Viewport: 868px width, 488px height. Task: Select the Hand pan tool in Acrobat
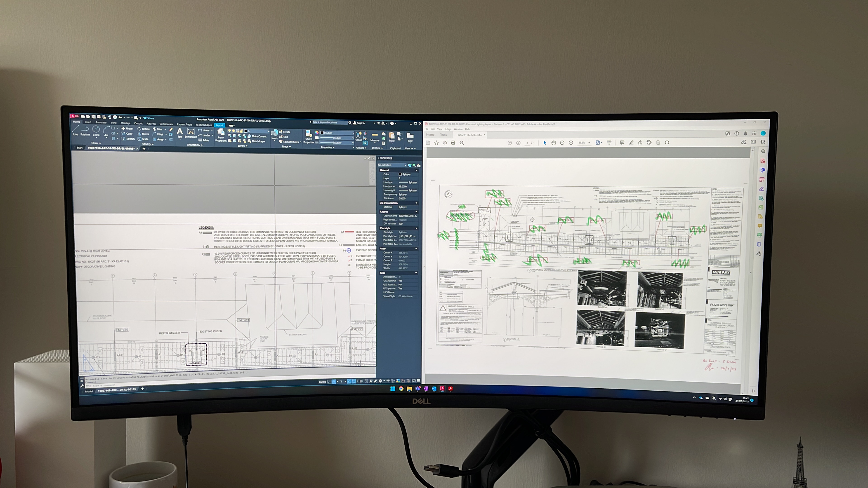pyautogui.click(x=553, y=143)
